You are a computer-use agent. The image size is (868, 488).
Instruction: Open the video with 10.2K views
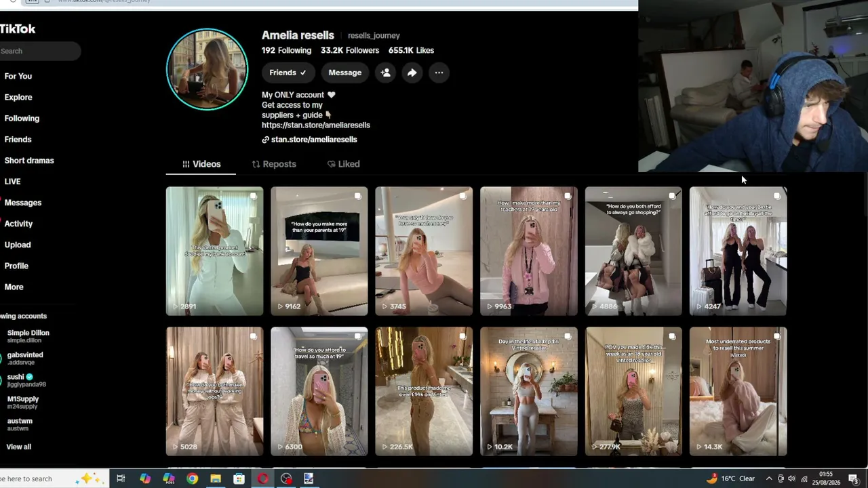click(529, 392)
